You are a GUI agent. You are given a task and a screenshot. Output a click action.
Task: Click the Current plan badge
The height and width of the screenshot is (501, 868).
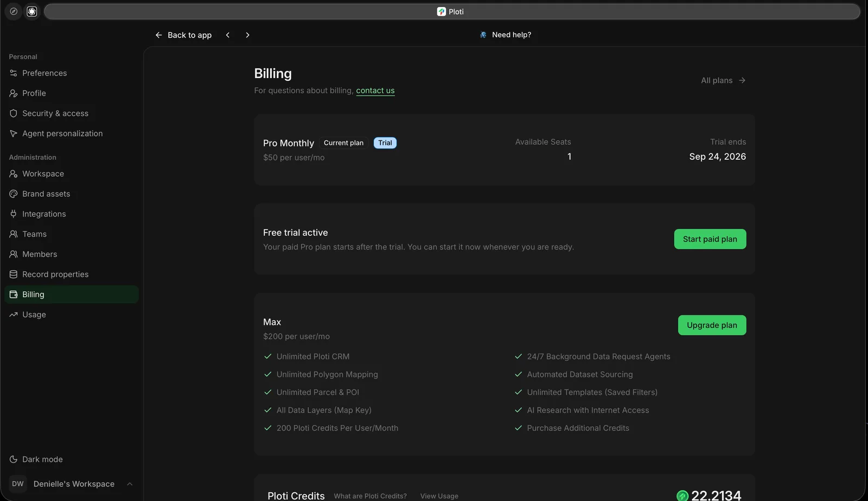(344, 143)
